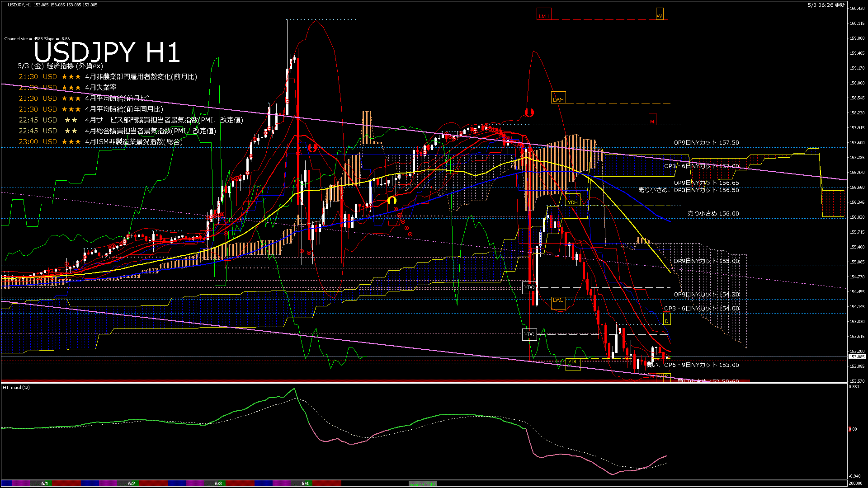Click the '売り小さめ 156.00' label

[x=713, y=214]
